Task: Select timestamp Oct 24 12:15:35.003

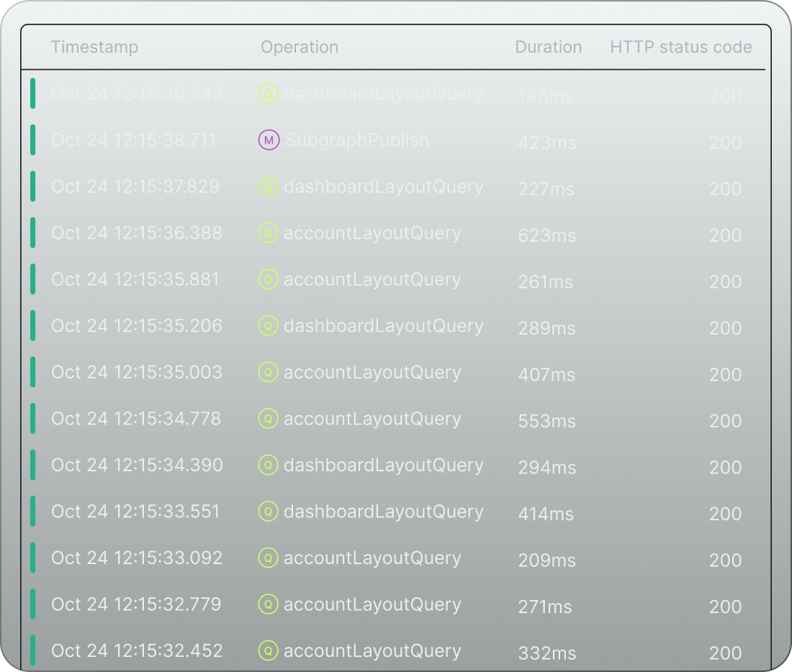Action: tap(137, 372)
